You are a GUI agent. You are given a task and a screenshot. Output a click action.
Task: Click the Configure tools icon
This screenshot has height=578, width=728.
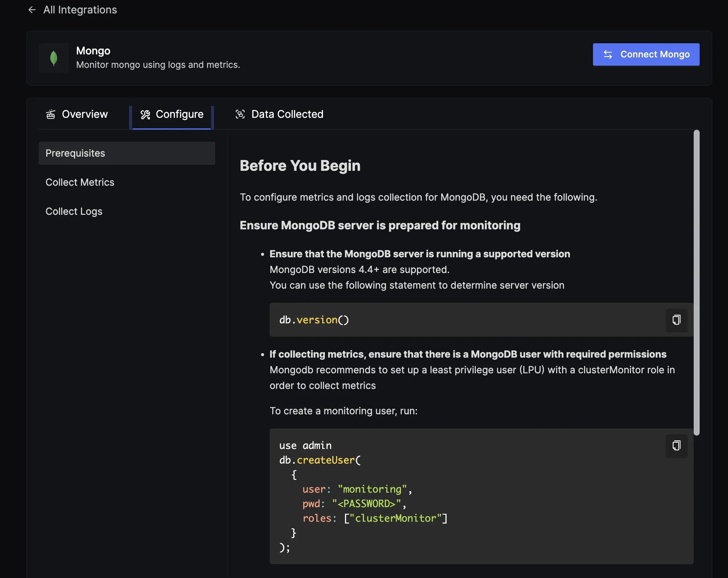coord(145,114)
